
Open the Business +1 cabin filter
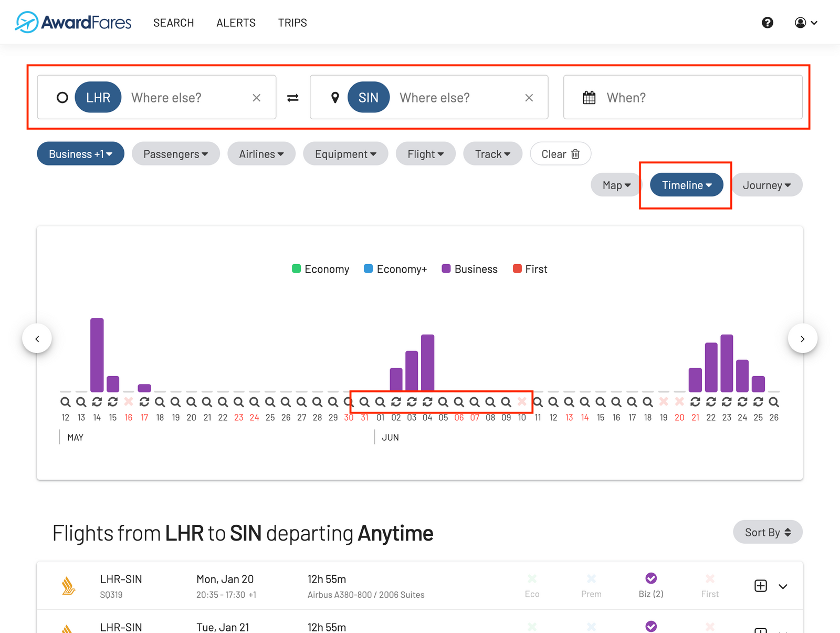tap(80, 154)
